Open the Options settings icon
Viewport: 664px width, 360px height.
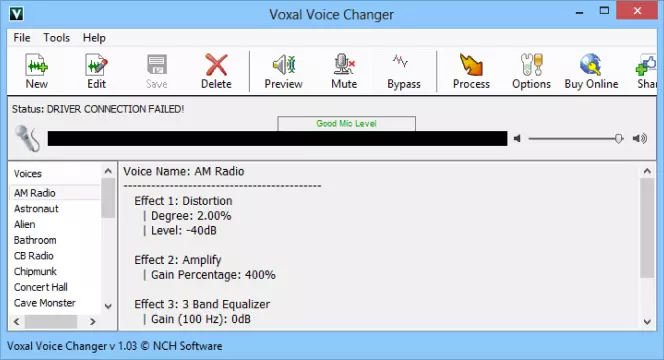[531, 71]
